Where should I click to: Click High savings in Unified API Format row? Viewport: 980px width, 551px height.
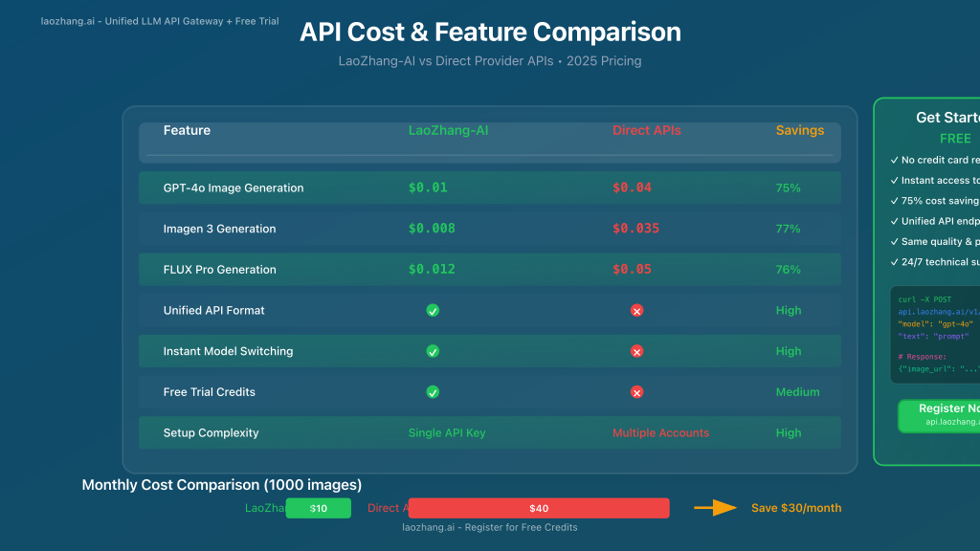(x=789, y=311)
